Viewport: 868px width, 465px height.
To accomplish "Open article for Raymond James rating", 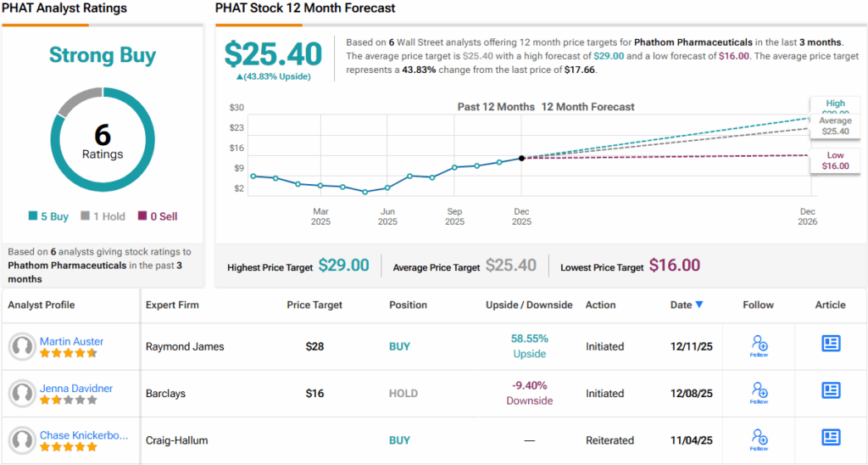I will (x=831, y=344).
